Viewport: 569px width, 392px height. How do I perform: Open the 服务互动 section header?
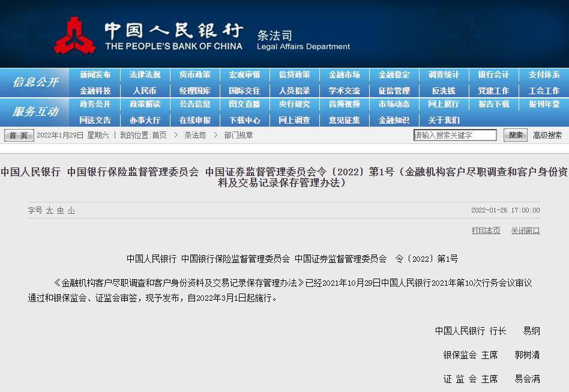(35, 112)
